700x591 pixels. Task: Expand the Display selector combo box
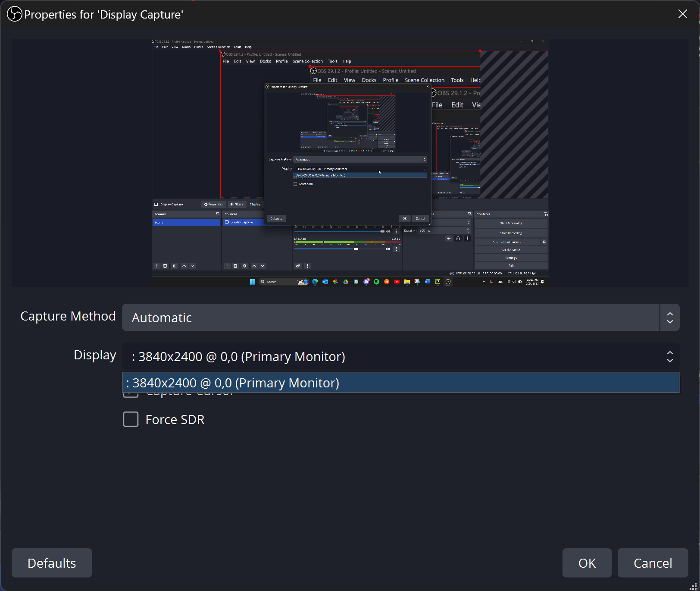point(400,357)
